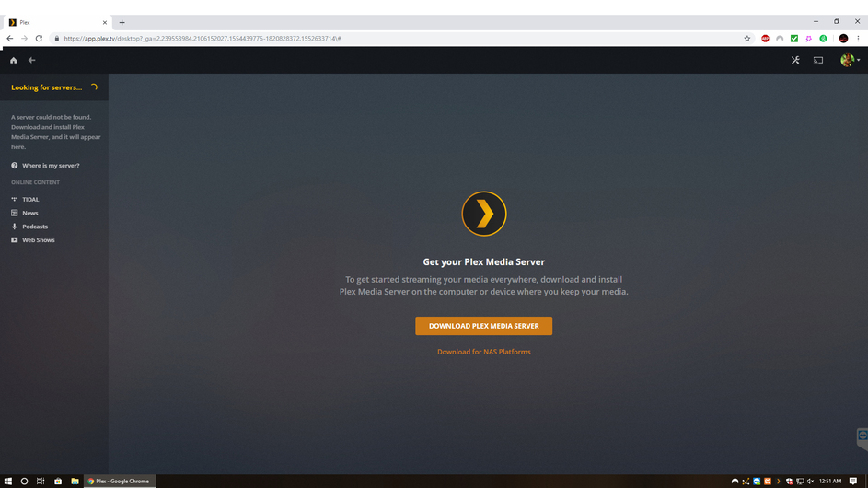
Task: Open Windows Task View
Action: point(41,481)
